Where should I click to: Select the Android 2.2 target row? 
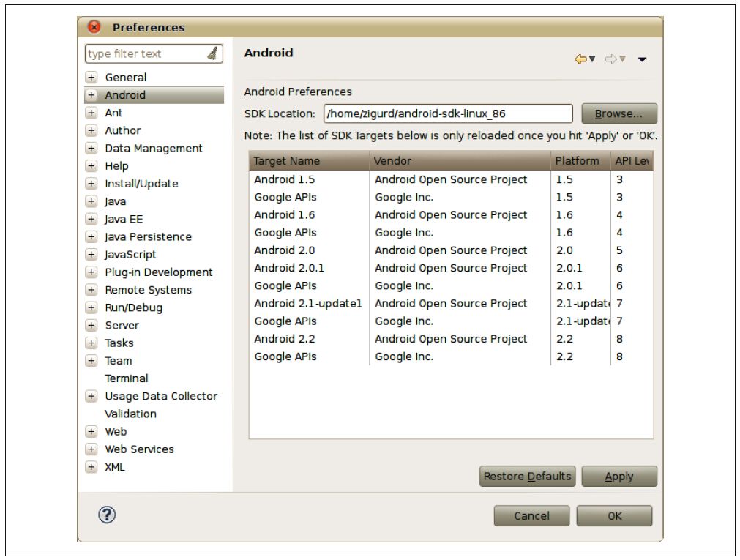coord(451,338)
